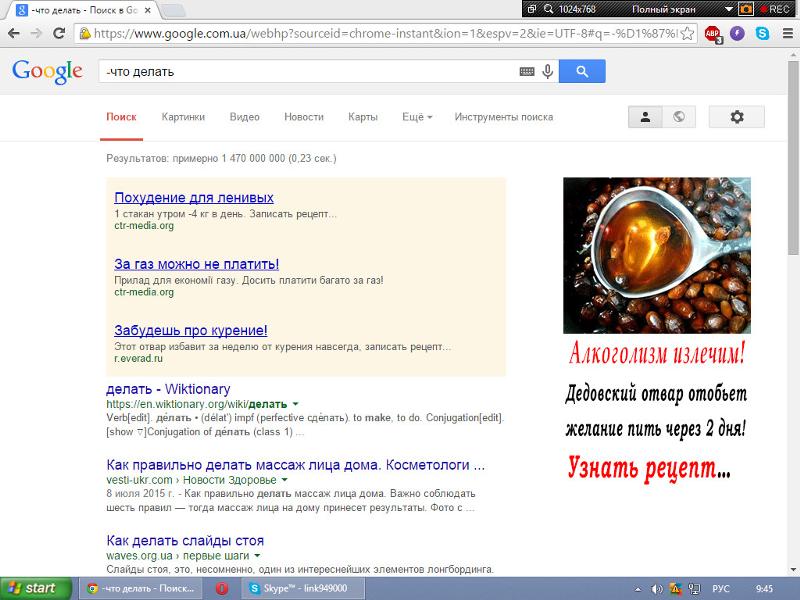This screenshot has width=800, height=600.
Task: Click the rosehip decoction ad image
Action: (x=657, y=255)
